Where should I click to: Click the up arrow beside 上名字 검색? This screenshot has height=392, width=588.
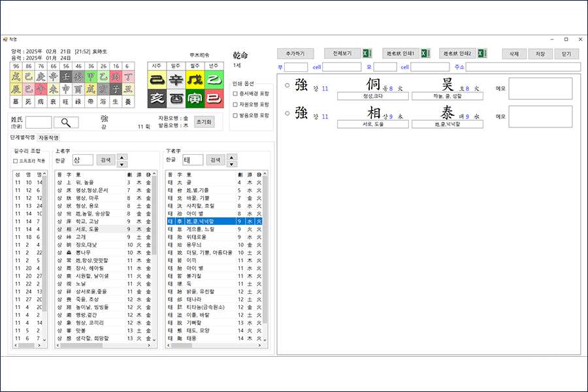tap(122, 157)
